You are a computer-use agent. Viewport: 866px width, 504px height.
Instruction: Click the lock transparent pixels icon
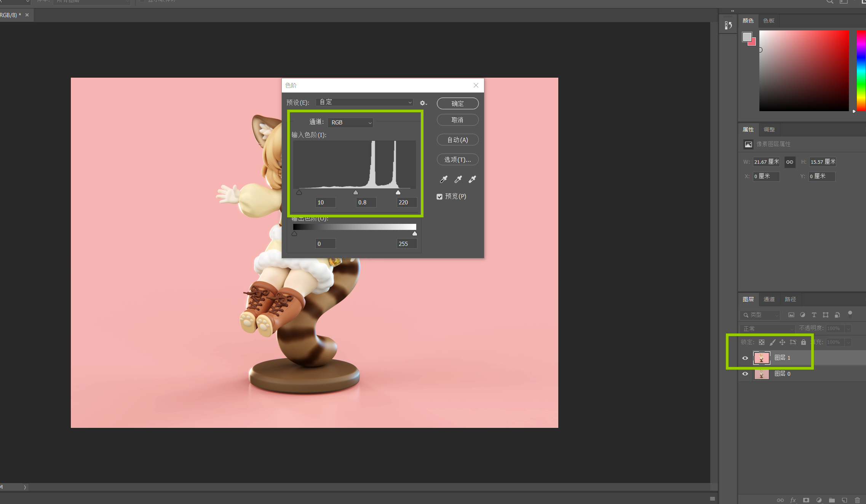tap(762, 342)
